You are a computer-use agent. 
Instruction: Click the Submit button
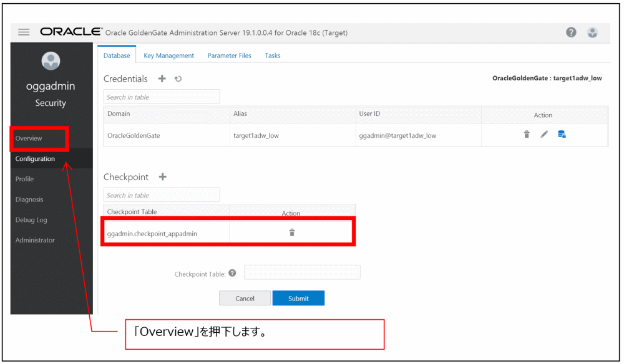pos(298,298)
